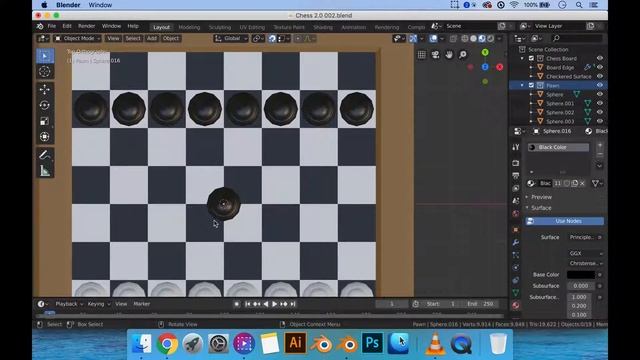Open the pivot point dropdown

click(x=258, y=38)
